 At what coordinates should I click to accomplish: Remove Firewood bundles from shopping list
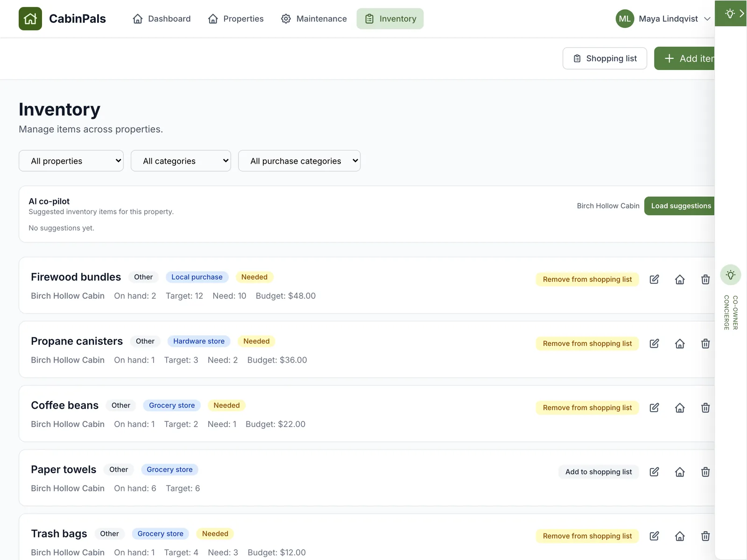(587, 279)
